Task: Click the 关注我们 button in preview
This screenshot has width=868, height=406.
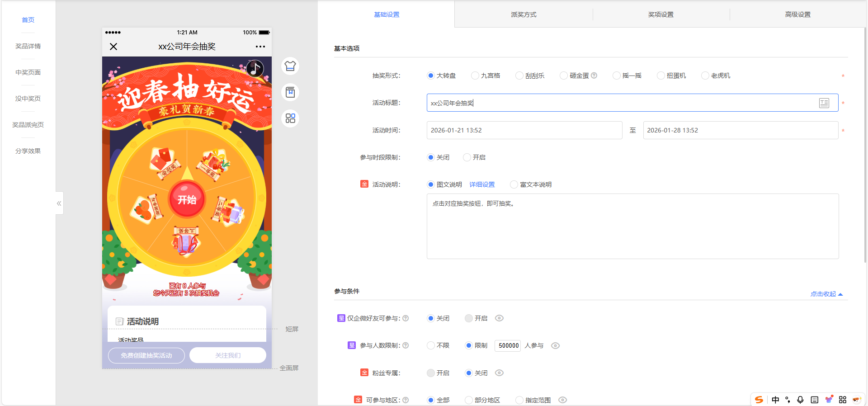Action: point(228,355)
